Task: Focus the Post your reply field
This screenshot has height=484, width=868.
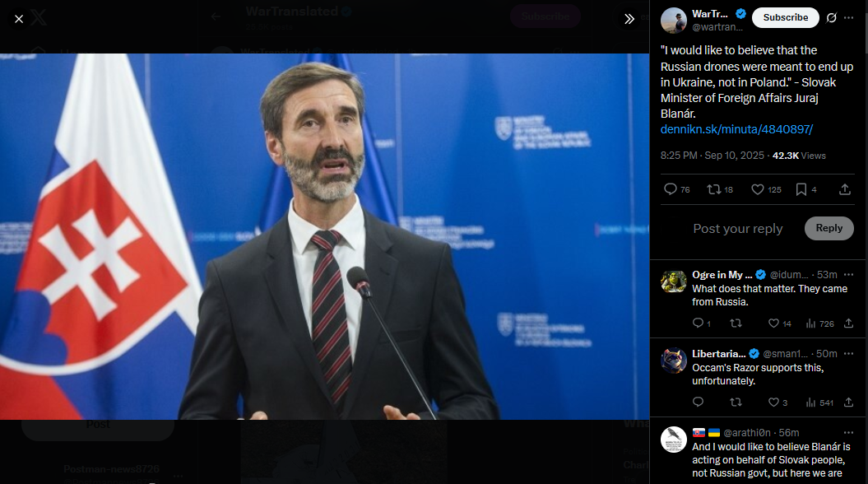Action: tap(737, 229)
